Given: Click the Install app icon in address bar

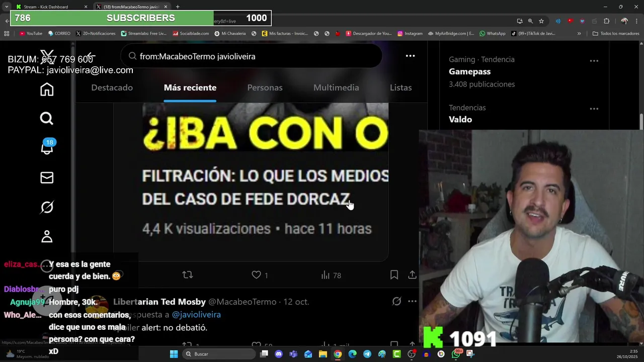Looking at the screenshot, I should (x=519, y=21).
